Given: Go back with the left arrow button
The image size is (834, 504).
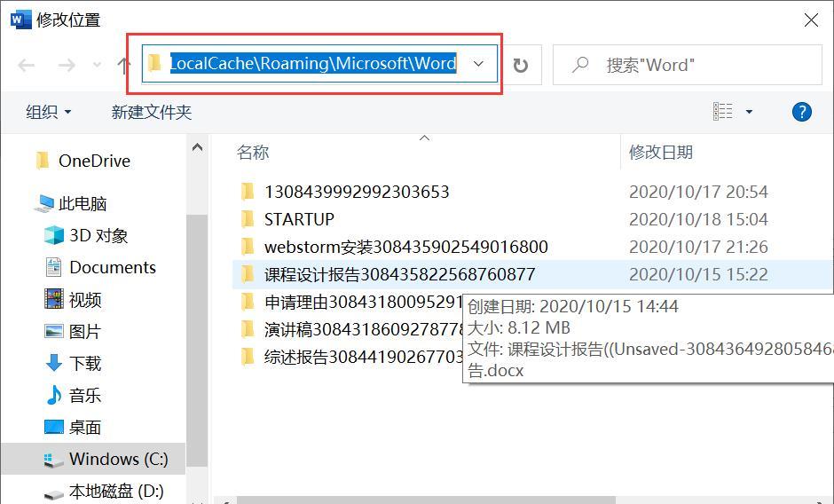Looking at the screenshot, I should tap(26, 66).
